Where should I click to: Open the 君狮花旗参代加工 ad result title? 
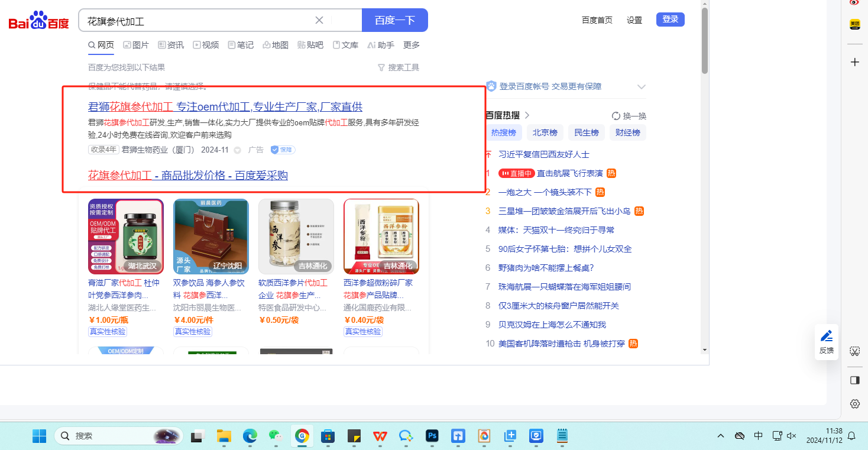click(225, 107)
